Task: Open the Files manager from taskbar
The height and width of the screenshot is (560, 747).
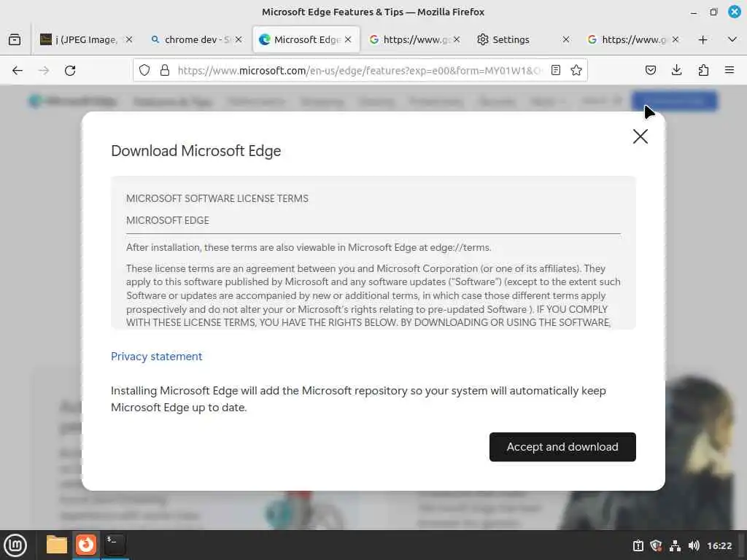Action: pyautogui.click(x=57, y=545)
